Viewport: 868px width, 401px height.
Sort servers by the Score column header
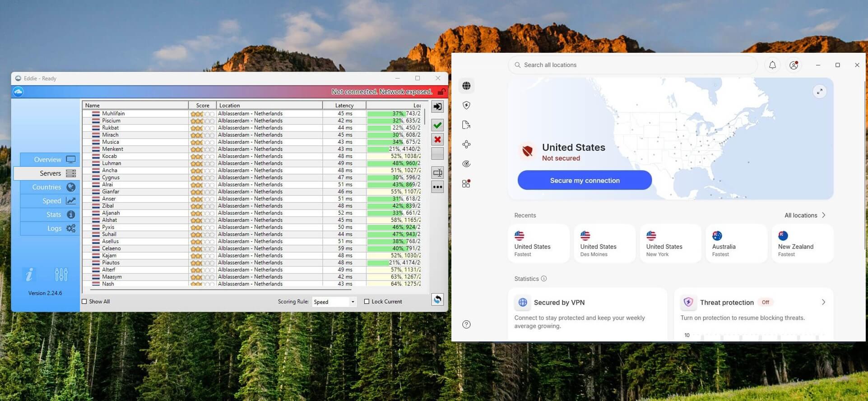coord(202,105)
